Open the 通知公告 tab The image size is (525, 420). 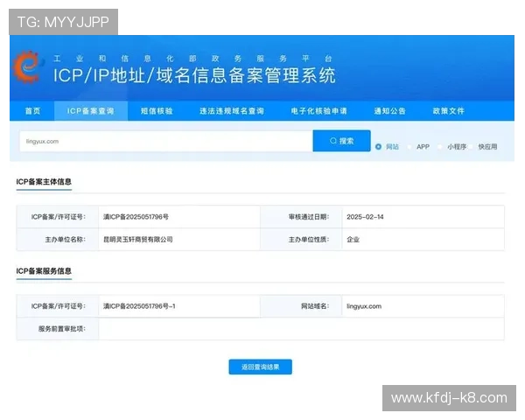point(389,111)
